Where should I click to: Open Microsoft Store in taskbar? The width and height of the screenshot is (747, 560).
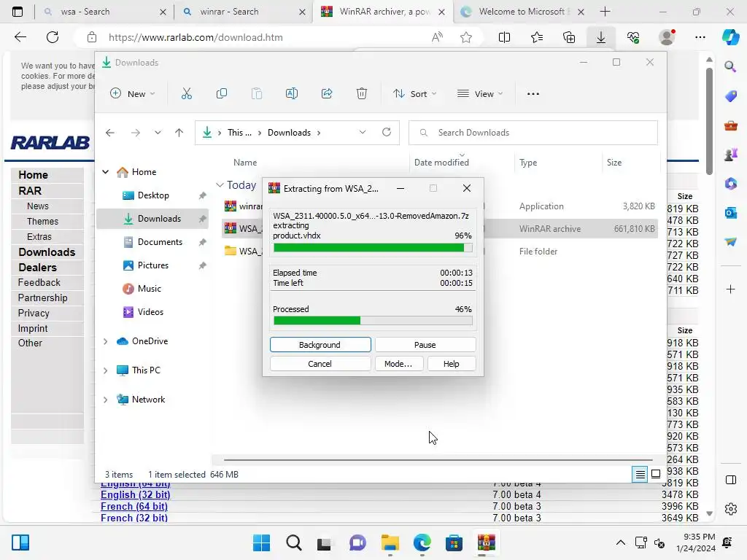click(x=454, y=542)
